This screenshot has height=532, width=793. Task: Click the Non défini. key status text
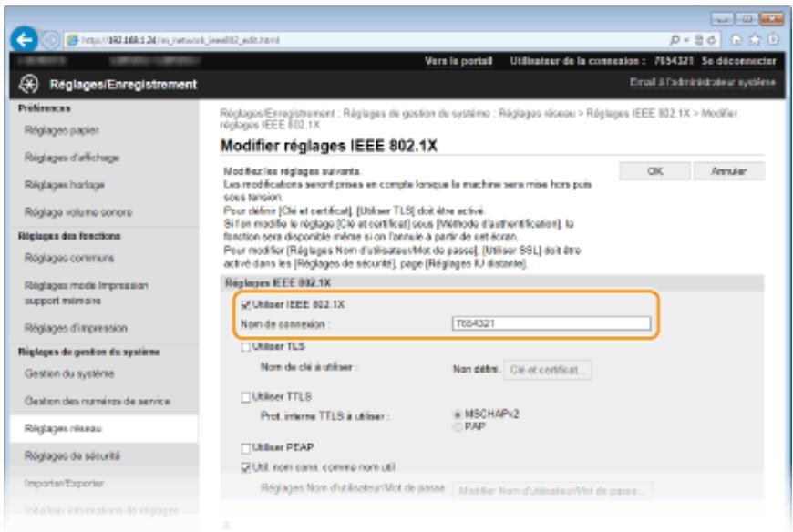(476, 370)
